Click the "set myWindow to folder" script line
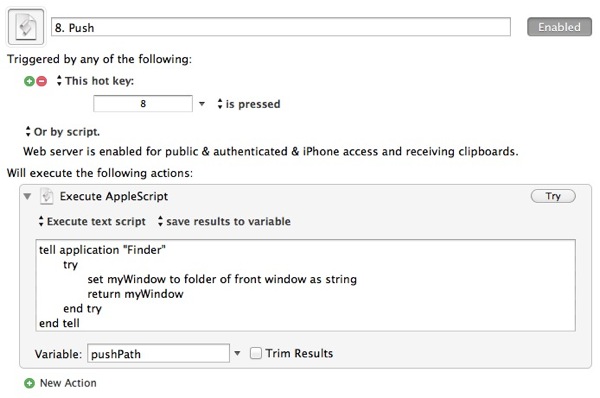This screenshot has height=398, width=600. point(222,279)
